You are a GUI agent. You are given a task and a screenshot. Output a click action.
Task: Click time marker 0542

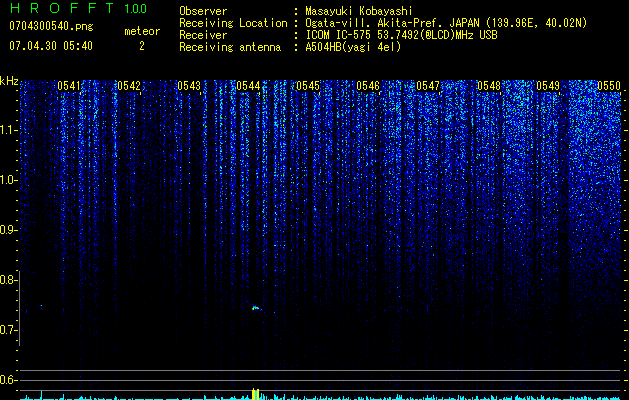129,86
